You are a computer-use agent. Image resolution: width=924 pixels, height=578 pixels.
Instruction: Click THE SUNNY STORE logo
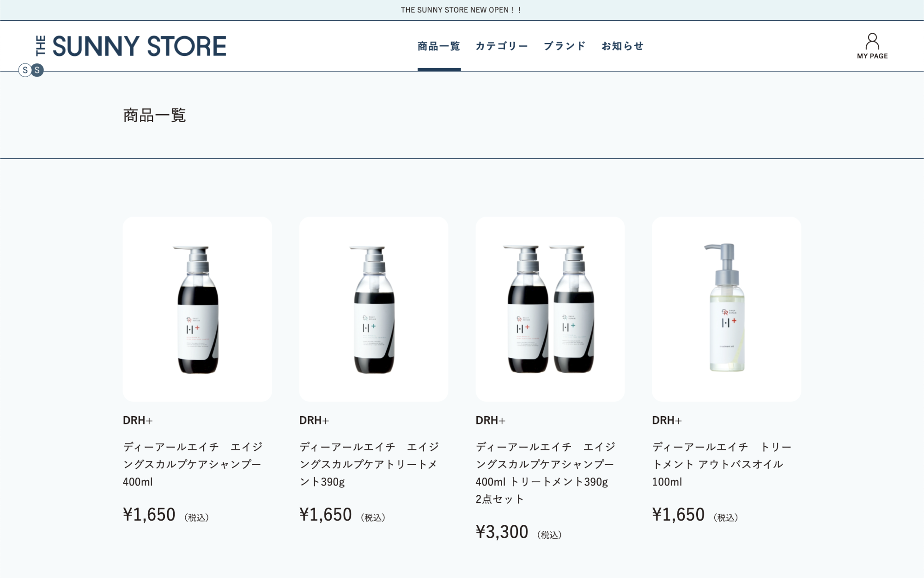pos(131,46)
